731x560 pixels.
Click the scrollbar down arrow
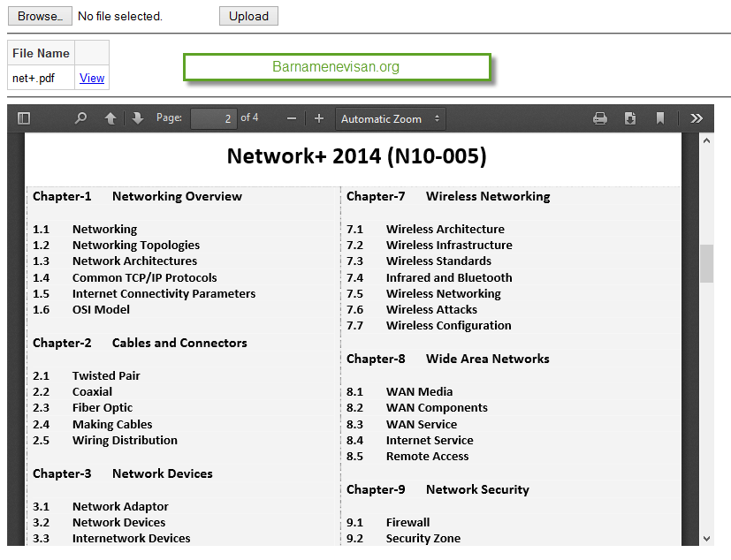tap(706, 538)
